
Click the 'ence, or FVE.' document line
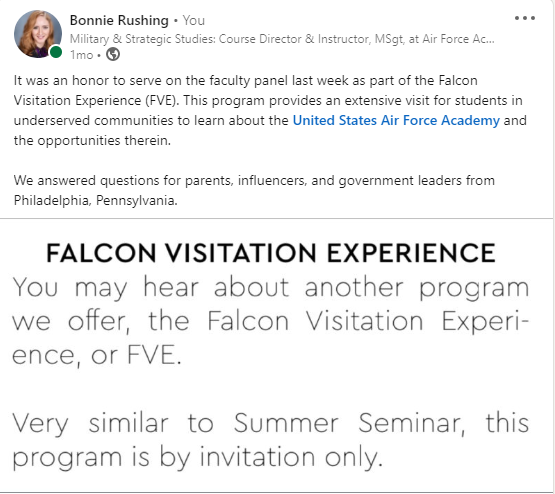click(97, 355)
